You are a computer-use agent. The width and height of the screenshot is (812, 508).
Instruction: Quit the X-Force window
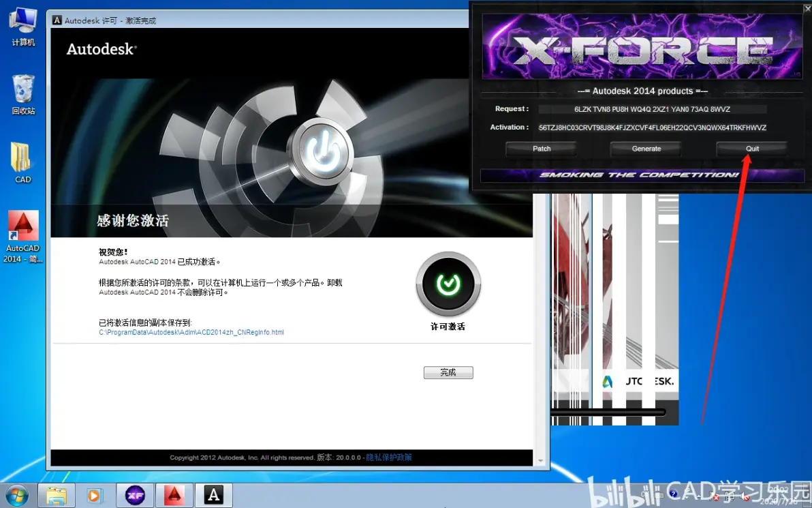(x=752, y=149)
